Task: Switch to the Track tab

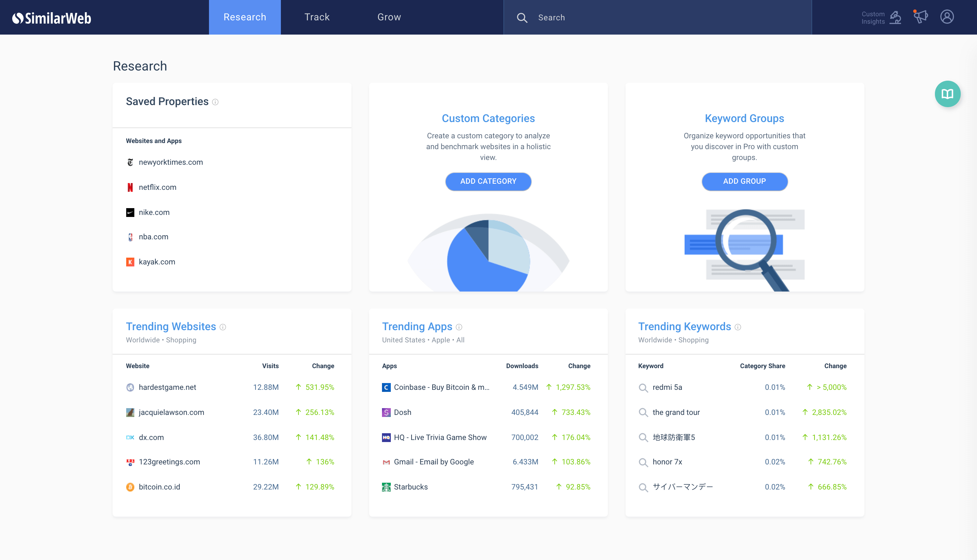Action: point(317,17)
